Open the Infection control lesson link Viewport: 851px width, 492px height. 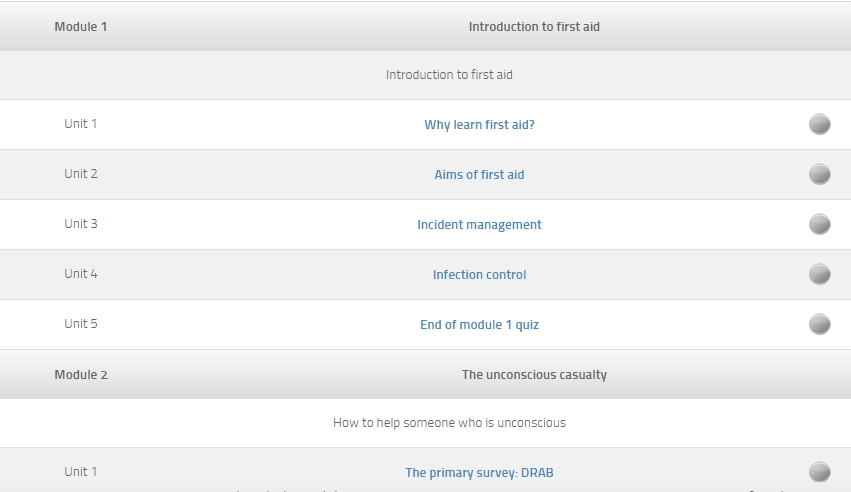click(x=479, y=275)
